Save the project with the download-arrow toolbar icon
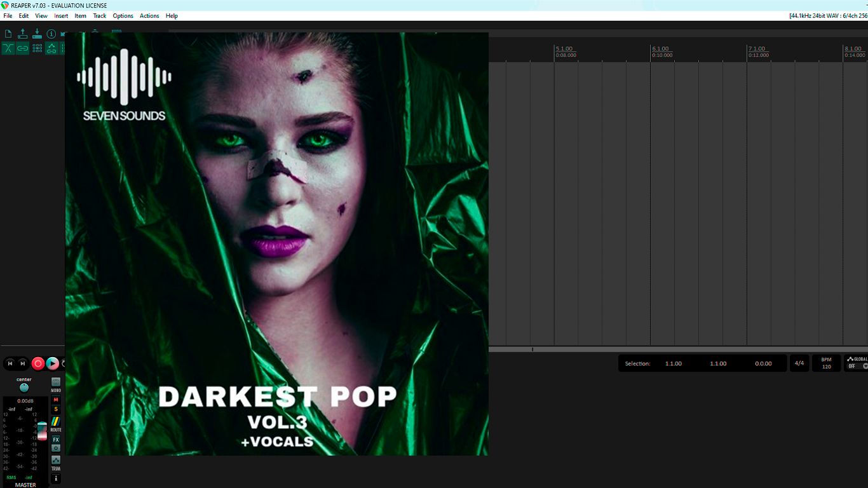The width and height of the screenshot is (868, 488). [37, 34]
